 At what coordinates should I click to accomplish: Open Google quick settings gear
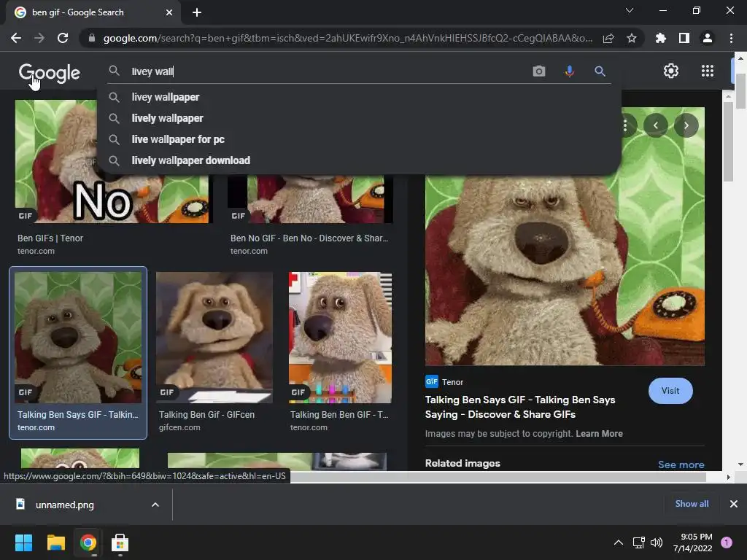[671, 71]
